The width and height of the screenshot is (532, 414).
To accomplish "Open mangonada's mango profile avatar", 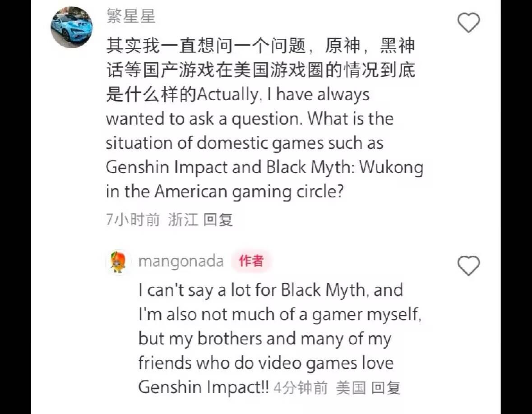I will 118,262.
